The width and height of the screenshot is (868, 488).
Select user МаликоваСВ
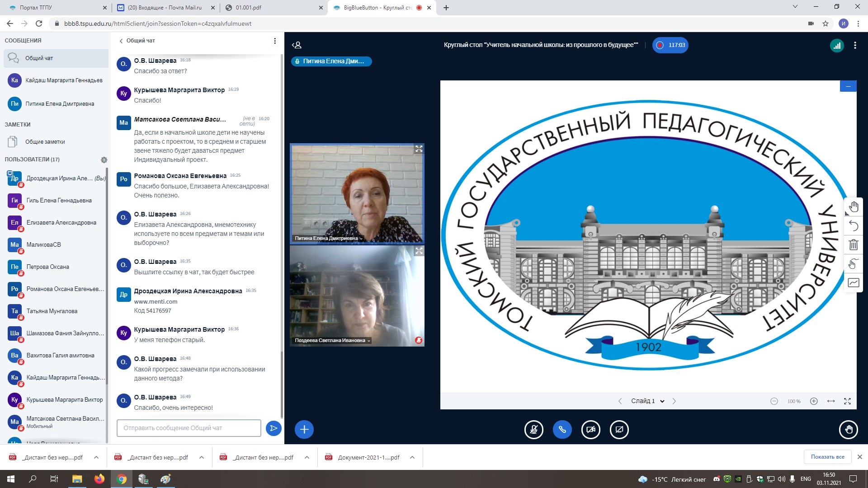click(56, 245)
